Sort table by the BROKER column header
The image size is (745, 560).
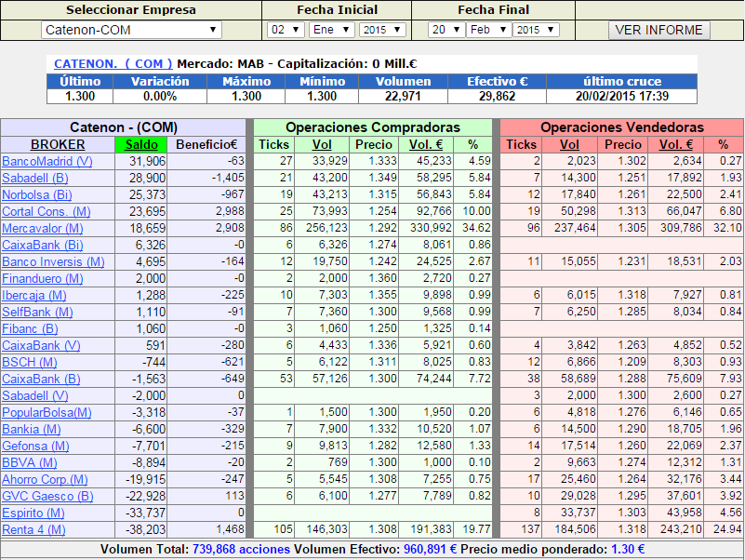[x=58, y=144]
